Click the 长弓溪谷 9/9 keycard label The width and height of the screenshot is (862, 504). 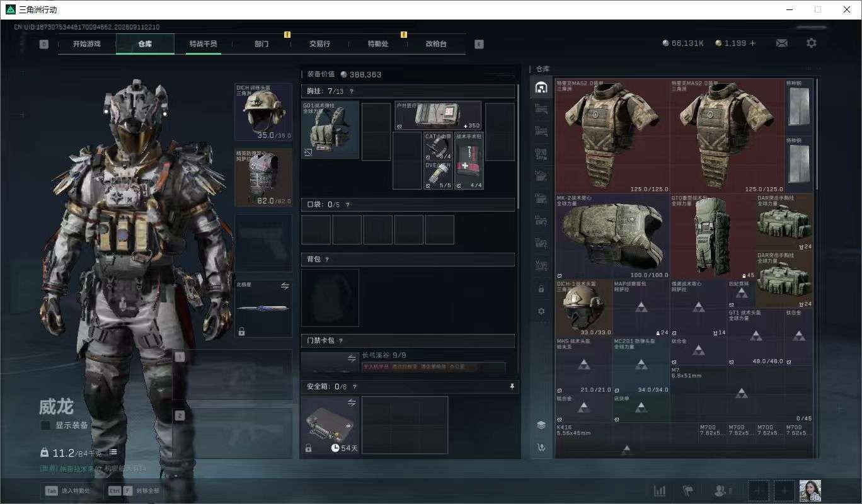point(384,355)
